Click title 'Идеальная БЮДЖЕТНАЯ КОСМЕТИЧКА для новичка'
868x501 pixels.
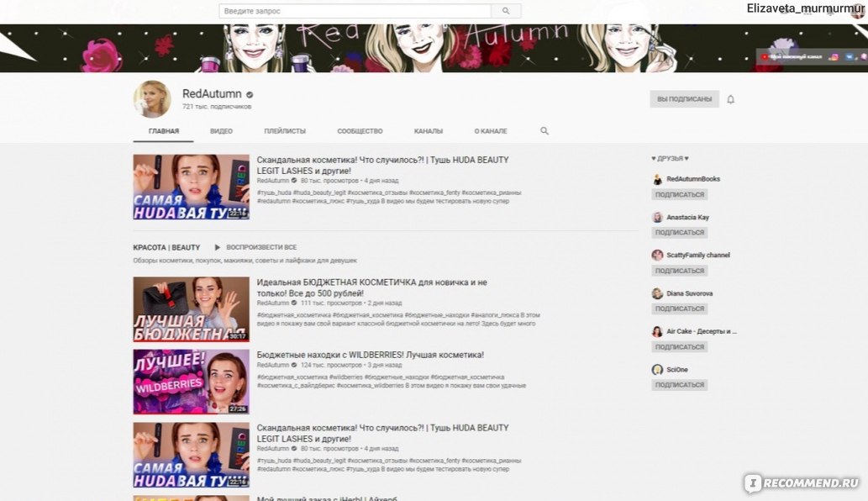(x=372, y=287)
